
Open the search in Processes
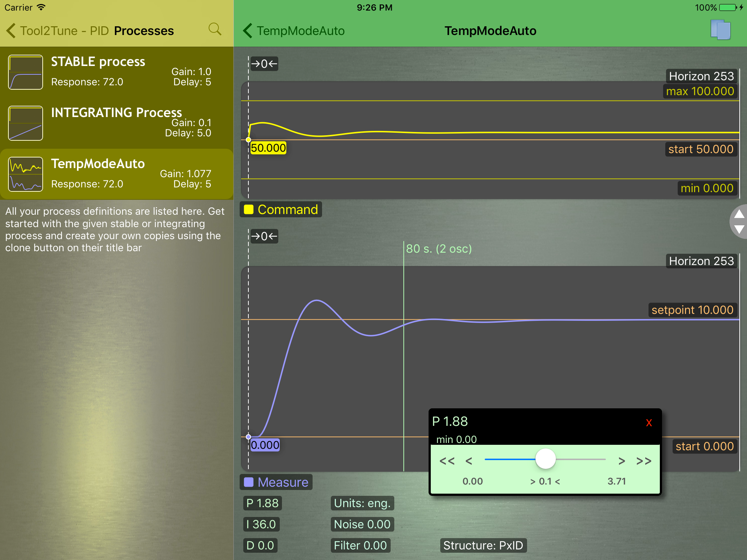point(215,30)
